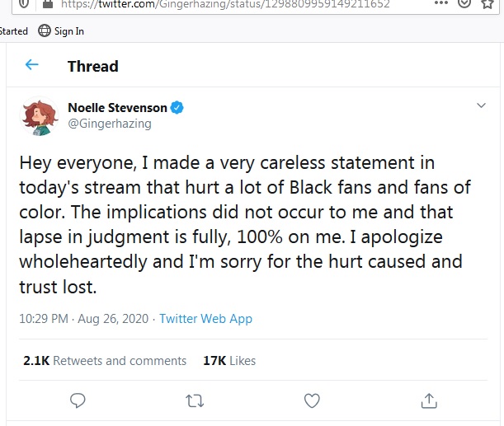Reply to the tweet with the comment icon
The width and height of the screenshot is (504, 426).
(78, 400)
